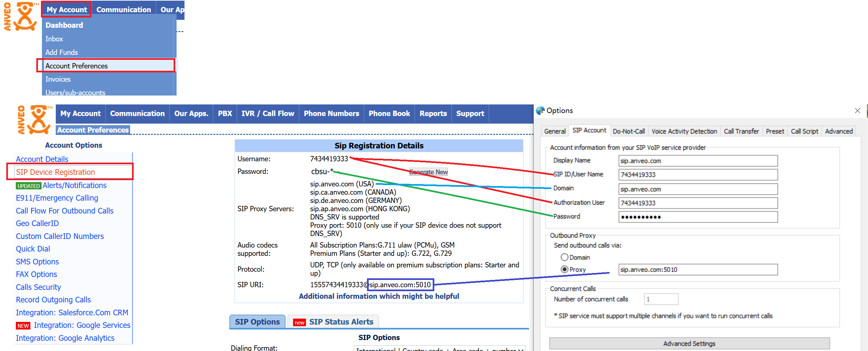Image resolution: width=868 pixels, height=351 pixels.
Task: Open Communication in main navigation bar
Action: 138,114
